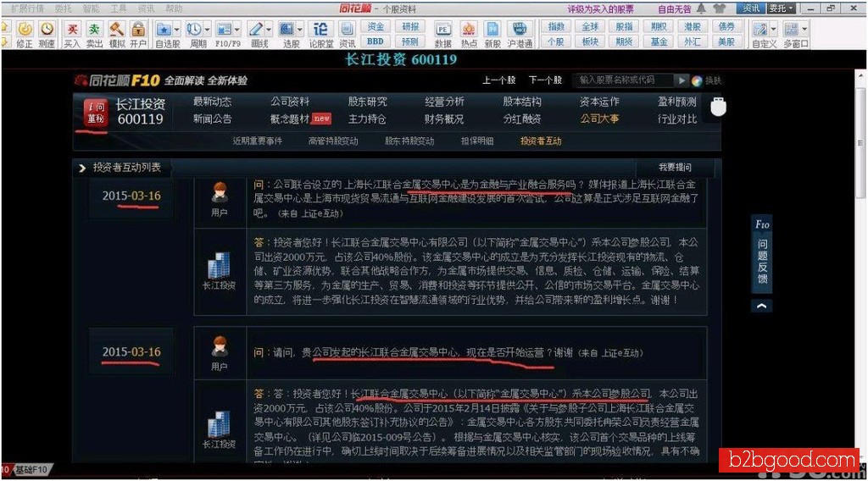Image resolution: width=868 pixels, height=481 pixels.
Task: Click the stock name or code input field
Action: pos(623,80)
